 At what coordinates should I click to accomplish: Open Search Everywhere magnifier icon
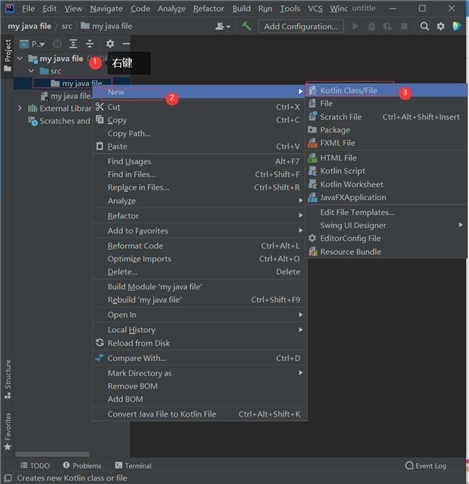click(424, 26)
